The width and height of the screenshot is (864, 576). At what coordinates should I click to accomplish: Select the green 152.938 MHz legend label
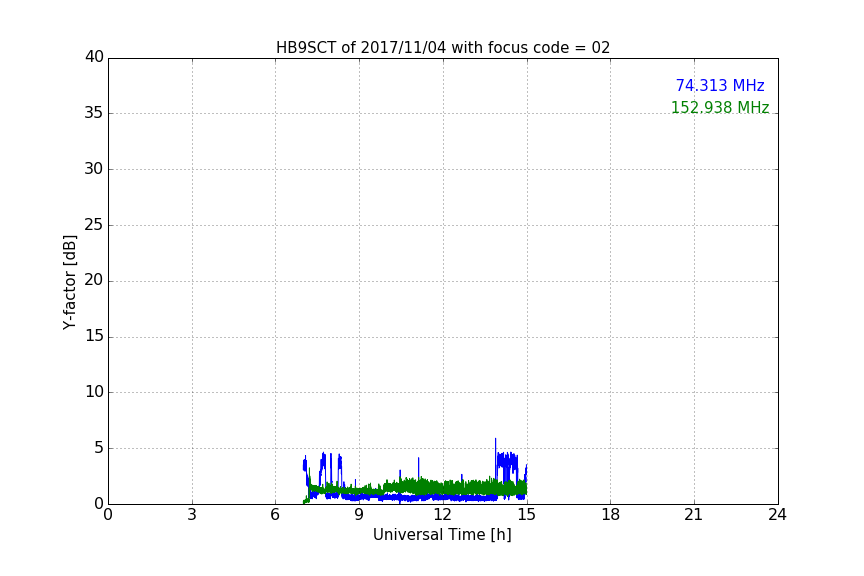point(720,107)
